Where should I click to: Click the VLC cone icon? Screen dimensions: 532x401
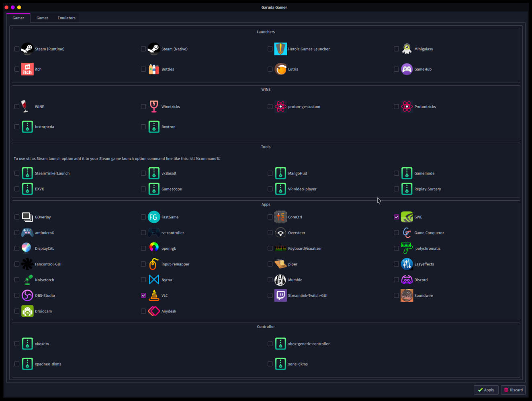coord(154,296)
